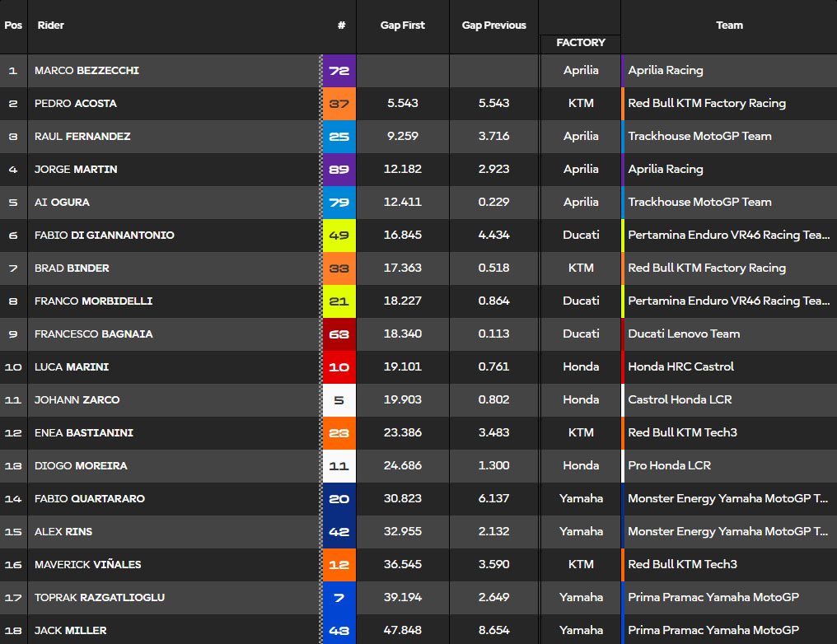
Task: Select Toprak Razgatlioglu's number 7 badge
Action: click(x=339, y=598)
